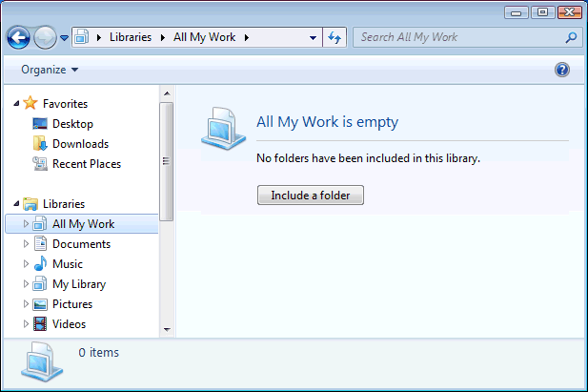Image resolution: width=588 pixels, height=392 pixels.
Task: Close the Explorer window
Action: pos(569,12)
